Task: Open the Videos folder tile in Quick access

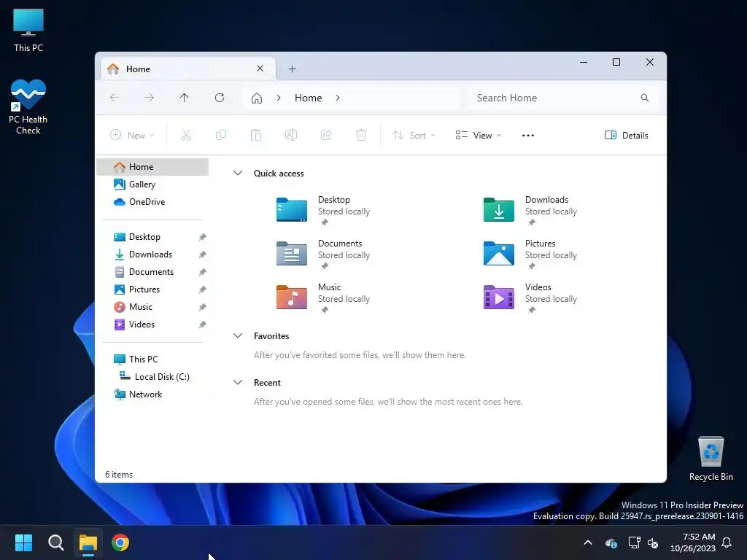Action: click(x=531, y=297)
